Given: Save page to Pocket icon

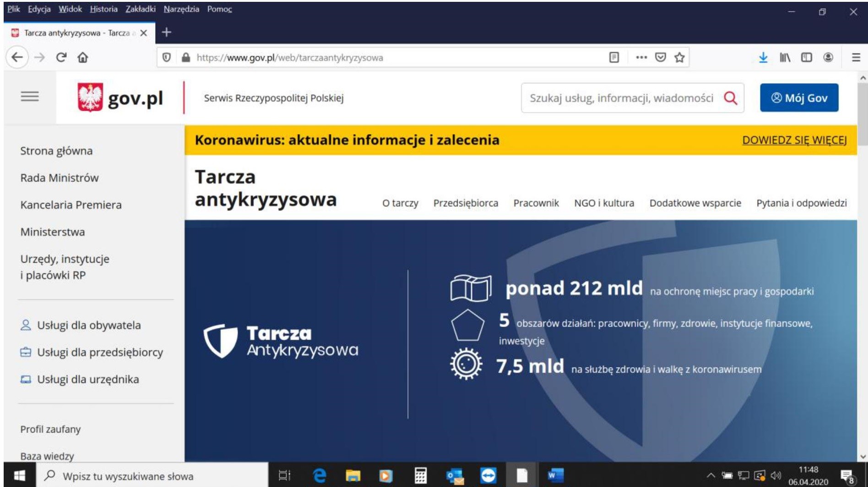Looking at the screenshot, I should [660, 57].
